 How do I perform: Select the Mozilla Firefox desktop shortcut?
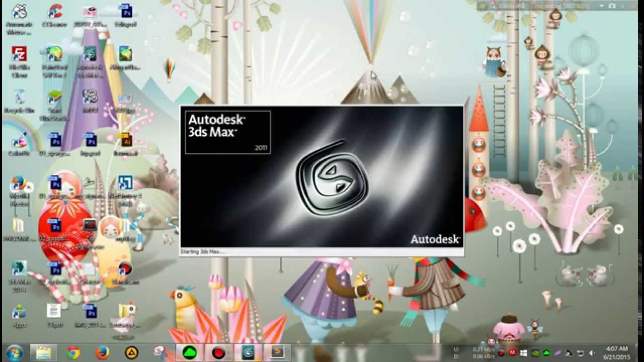click(19, 191)
